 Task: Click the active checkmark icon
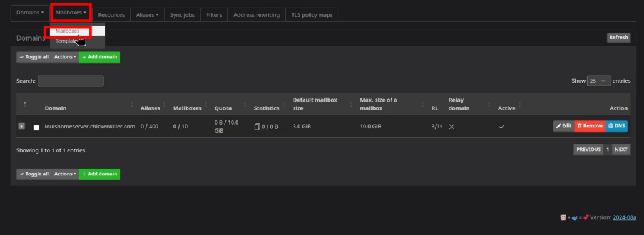coord(501,127)
